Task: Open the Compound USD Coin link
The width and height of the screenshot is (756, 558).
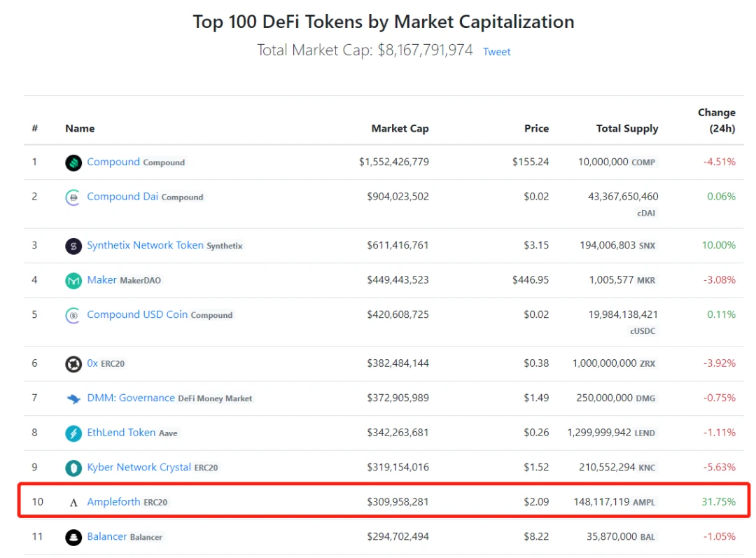Action: tap(137, 314)
